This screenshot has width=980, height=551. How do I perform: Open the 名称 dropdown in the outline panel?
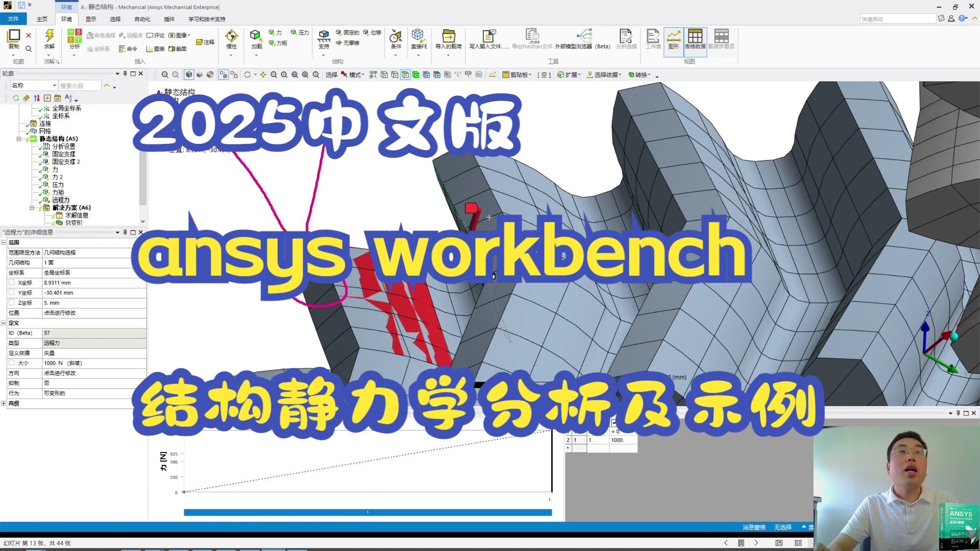pos(33,85)
